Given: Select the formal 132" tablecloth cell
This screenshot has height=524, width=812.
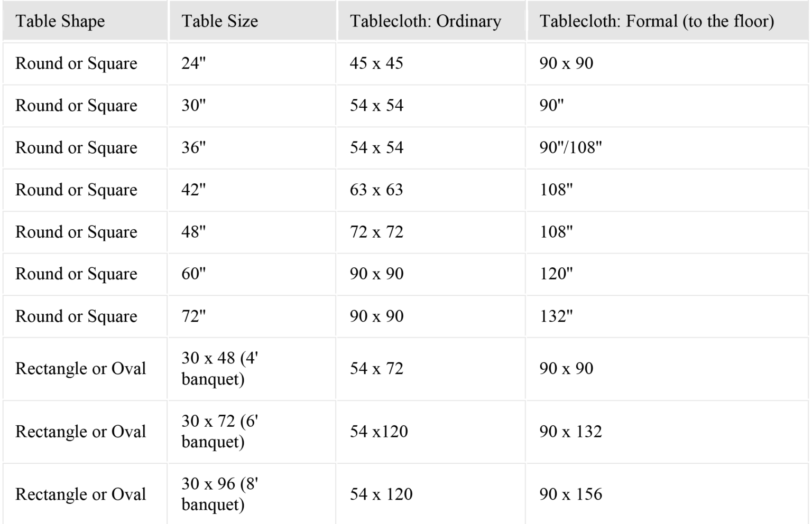Looking at the screenshot, I should click(556, 316).
